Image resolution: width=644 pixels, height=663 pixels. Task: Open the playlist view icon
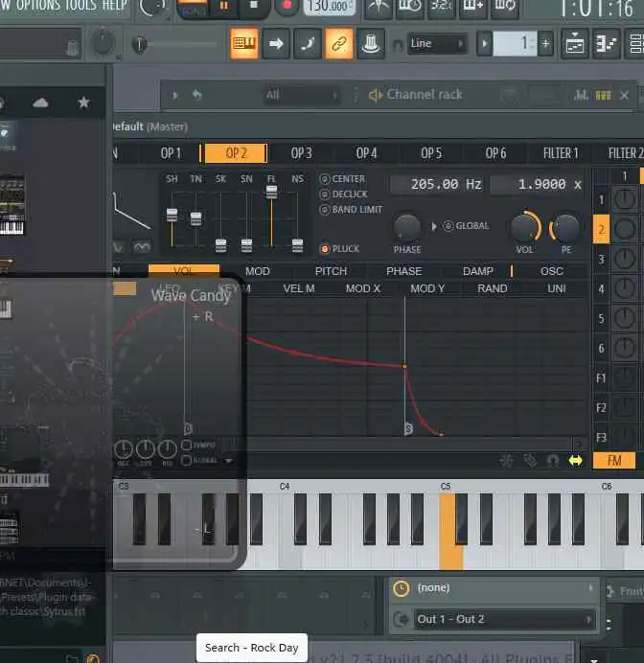575,43
